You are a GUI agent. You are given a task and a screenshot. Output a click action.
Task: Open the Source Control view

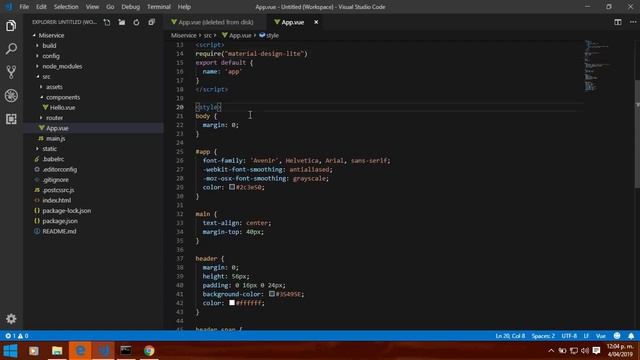[x=11, y=72]
